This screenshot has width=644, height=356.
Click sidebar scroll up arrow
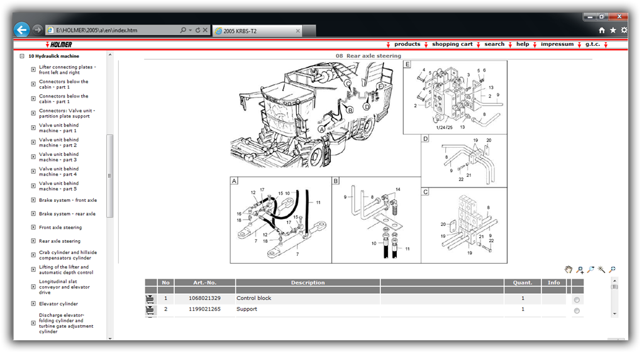point(109,55)
